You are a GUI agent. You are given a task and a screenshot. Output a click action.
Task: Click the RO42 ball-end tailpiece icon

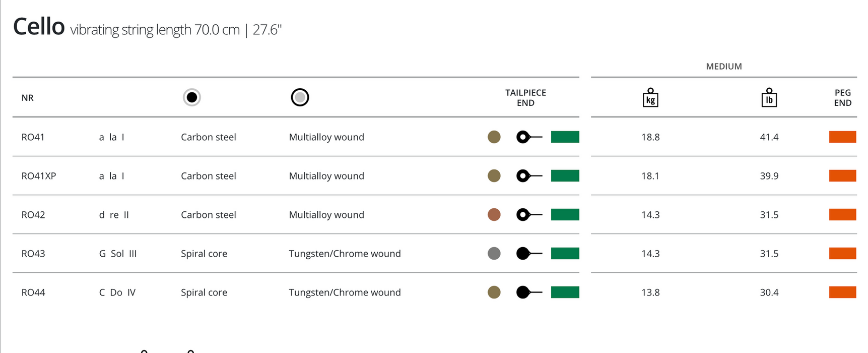pos(528,215)
